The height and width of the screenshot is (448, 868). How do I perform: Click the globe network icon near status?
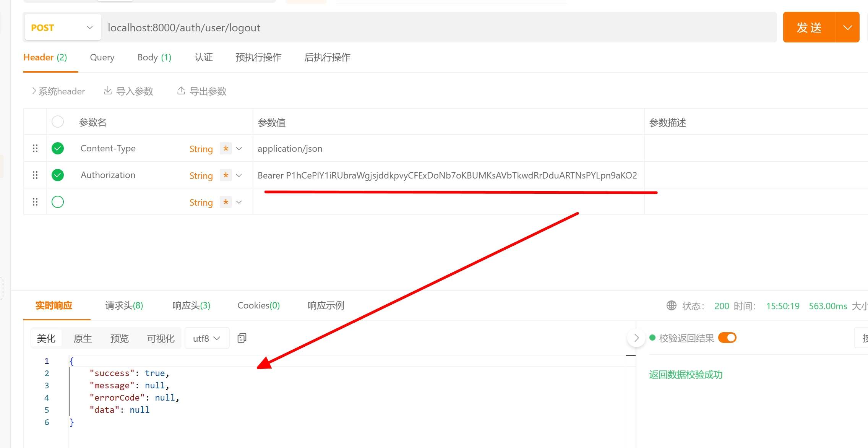(671, 306)
